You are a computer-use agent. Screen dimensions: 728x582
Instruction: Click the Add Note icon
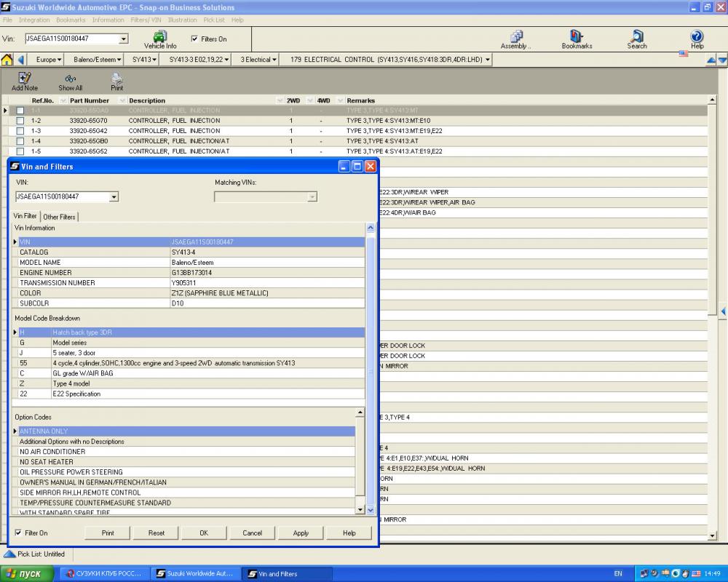tap(25, 81)
